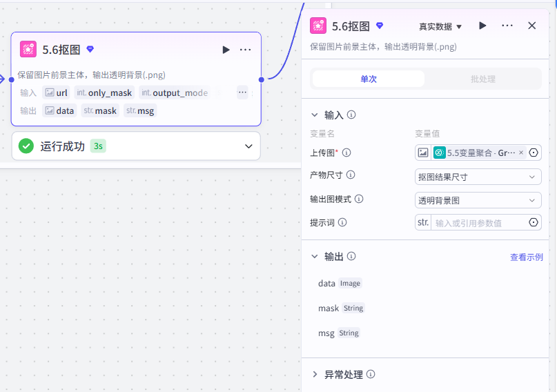The width and height of the screenshot is (557, 392).
Task: Expand the 异常处理 section
Action: pos(315,374)
